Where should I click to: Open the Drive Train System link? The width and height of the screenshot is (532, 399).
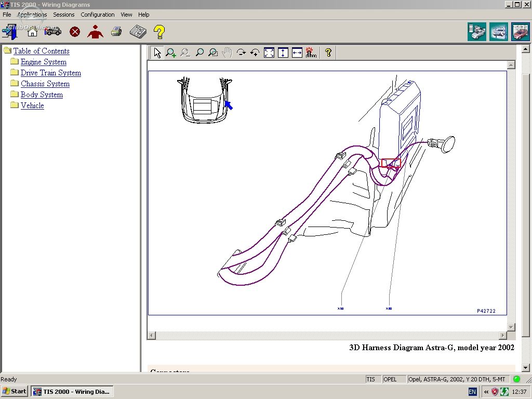[51, 73]
